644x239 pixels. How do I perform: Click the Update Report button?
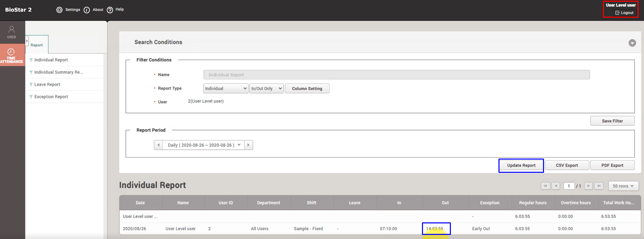click(521, 165)
